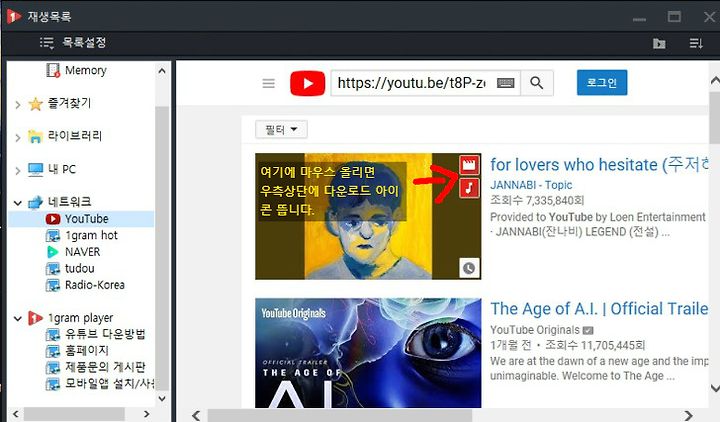Image resolution: width=720 pixels, height=422 pixels.
Task: Select 1gram hot in the tree
Action: click(x=91, y=236)
